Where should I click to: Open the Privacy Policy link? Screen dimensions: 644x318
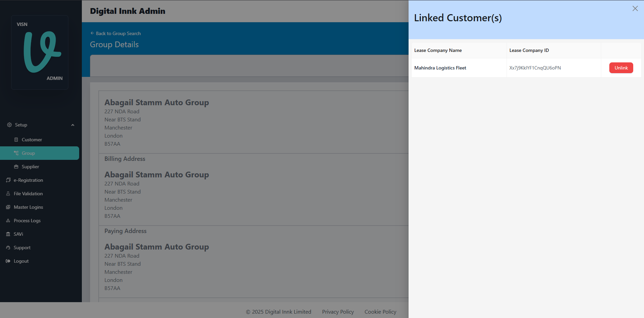click(x=338, y=312)
